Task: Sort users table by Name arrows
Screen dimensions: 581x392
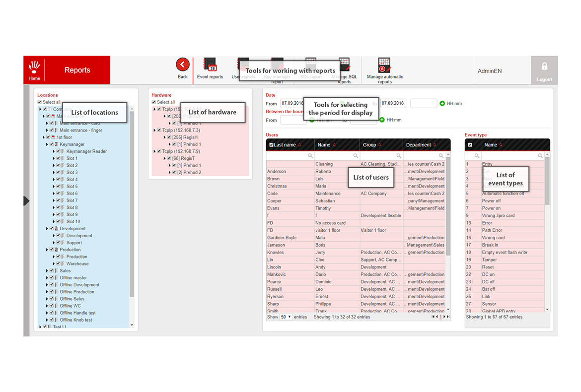Action: pyautogui.click(x=334, y=145)
